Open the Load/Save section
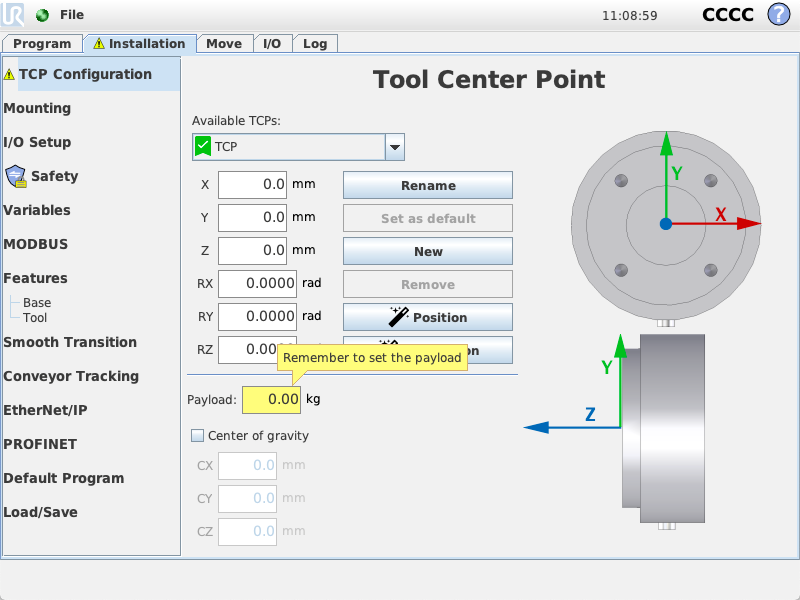Viewport: 800px width, 600px height. 40,512
